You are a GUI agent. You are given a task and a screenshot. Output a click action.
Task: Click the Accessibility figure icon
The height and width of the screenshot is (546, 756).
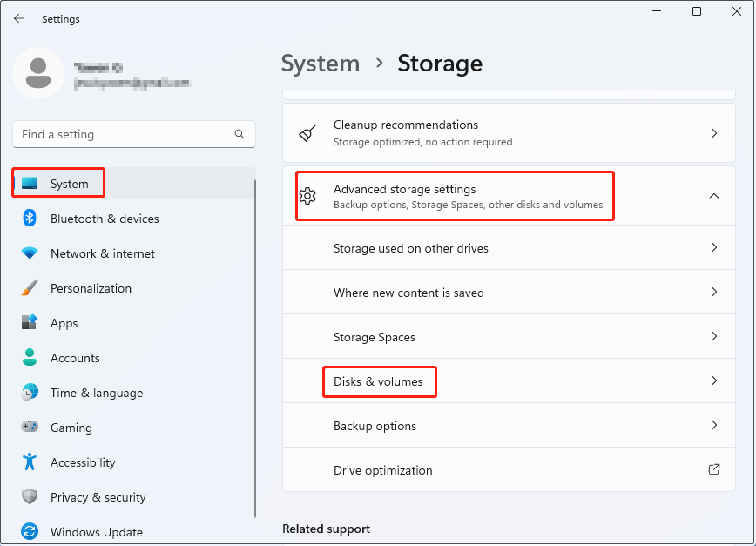point(30,462)
